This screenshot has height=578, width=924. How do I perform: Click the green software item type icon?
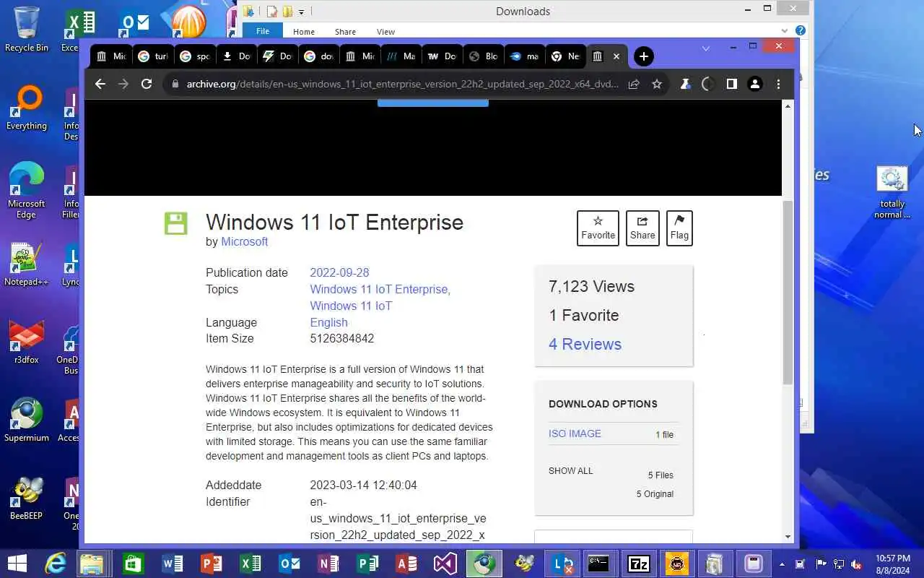coord(175,223)
